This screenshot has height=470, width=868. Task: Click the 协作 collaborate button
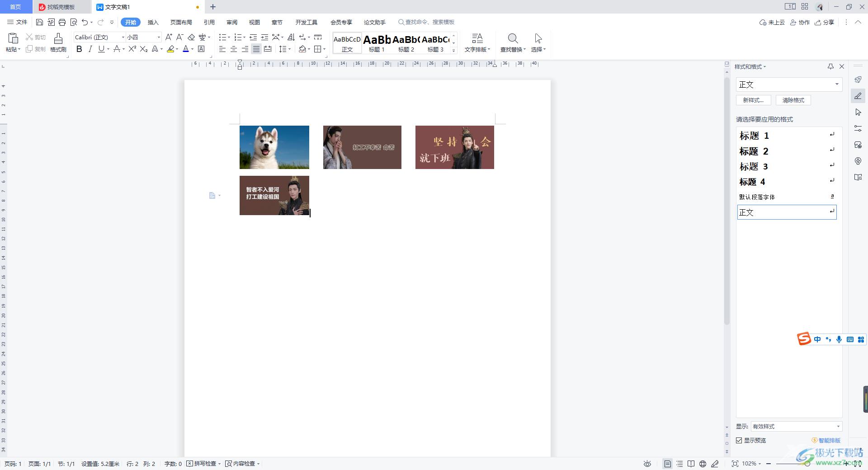[800, 22]
